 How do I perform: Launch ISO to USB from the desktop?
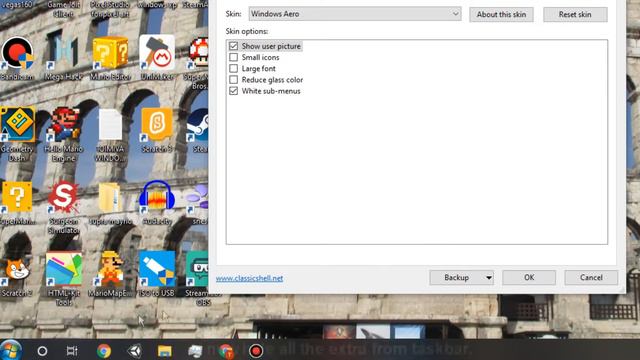[x=157, y=269]
